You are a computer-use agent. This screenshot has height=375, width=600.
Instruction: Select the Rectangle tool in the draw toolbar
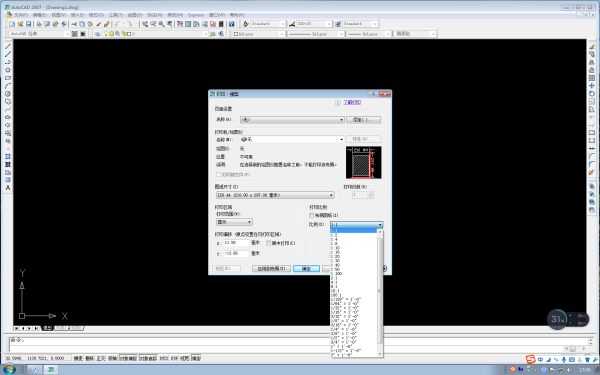pos(8,78)
